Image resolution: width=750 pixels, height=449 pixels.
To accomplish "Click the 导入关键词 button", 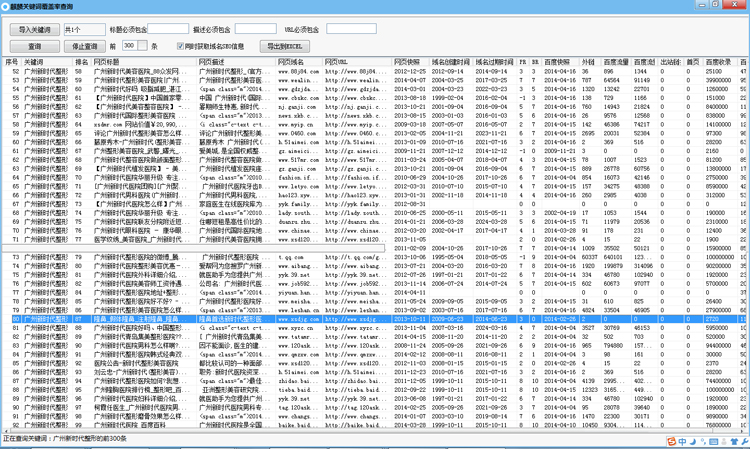I will [x=34, y=30].
